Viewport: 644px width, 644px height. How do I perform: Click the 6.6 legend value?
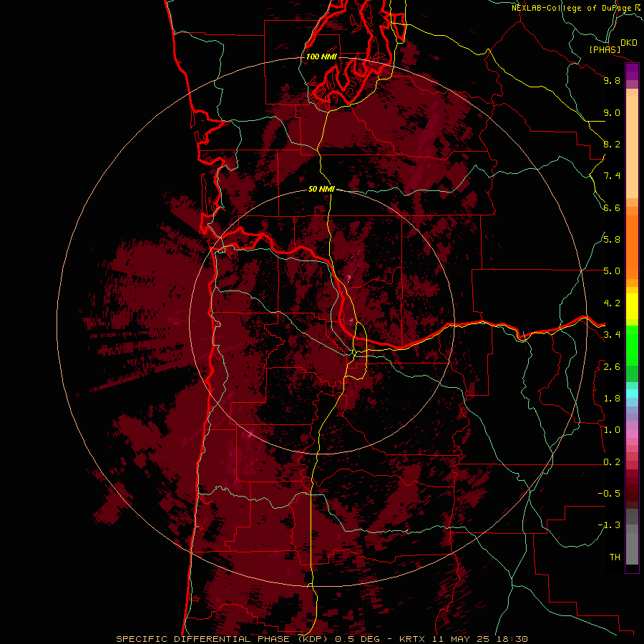[612, 208]
